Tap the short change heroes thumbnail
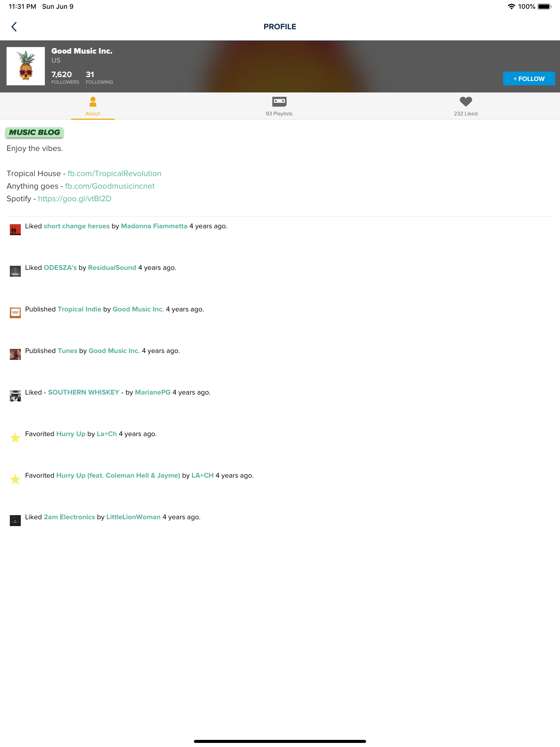 15,230
